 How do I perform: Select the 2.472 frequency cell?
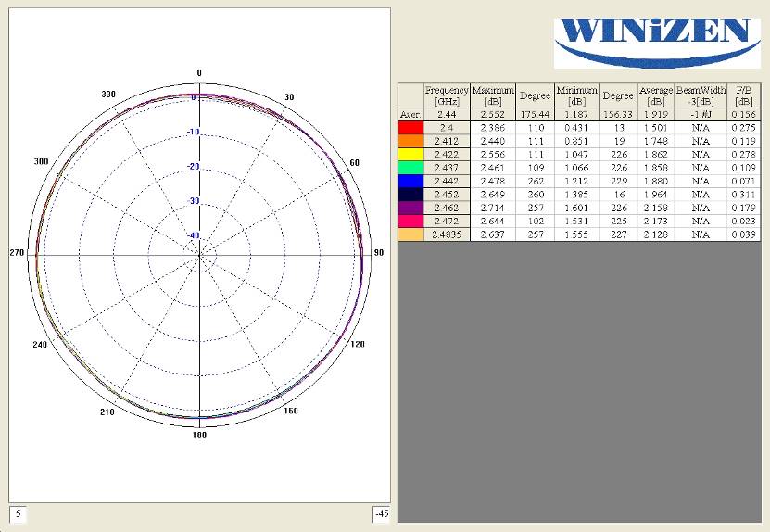(x=447, y=222)
